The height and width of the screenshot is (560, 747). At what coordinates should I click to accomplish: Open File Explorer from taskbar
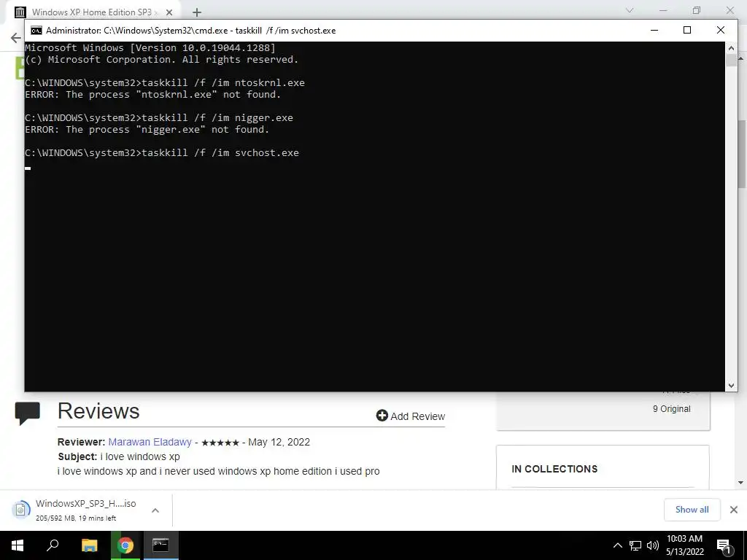click(89, 545)
